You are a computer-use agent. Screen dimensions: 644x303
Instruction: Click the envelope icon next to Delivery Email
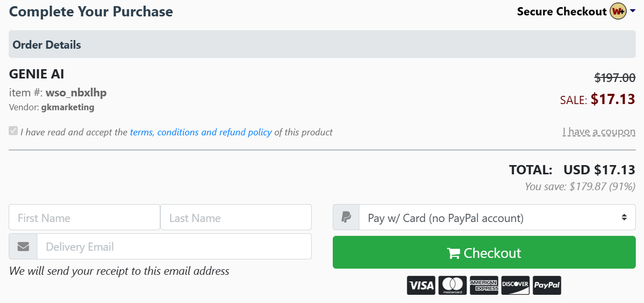pos(23,246)
